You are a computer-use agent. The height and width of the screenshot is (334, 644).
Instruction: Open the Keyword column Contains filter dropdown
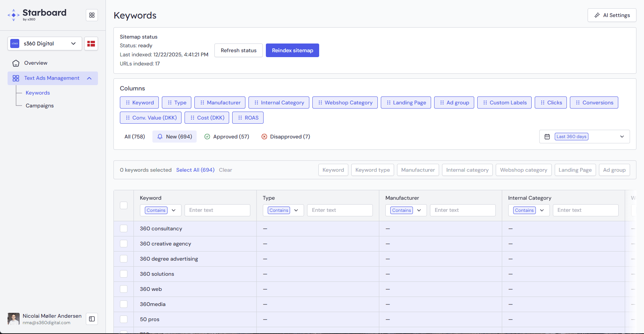point(161,210)
